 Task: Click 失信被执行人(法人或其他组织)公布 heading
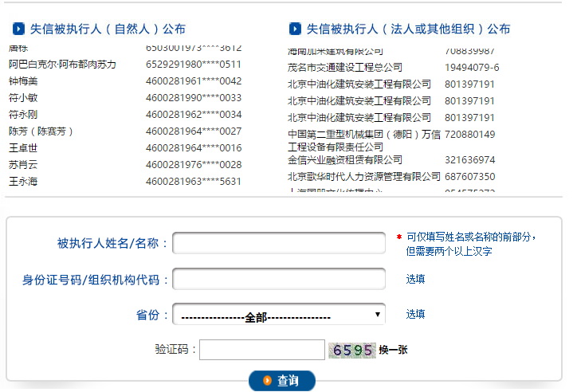pyautogui.click(x=408, y=29)
